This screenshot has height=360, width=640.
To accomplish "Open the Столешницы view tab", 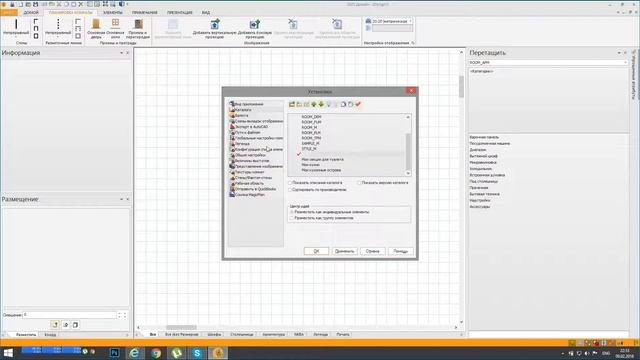I will click(x=242, y=334).
